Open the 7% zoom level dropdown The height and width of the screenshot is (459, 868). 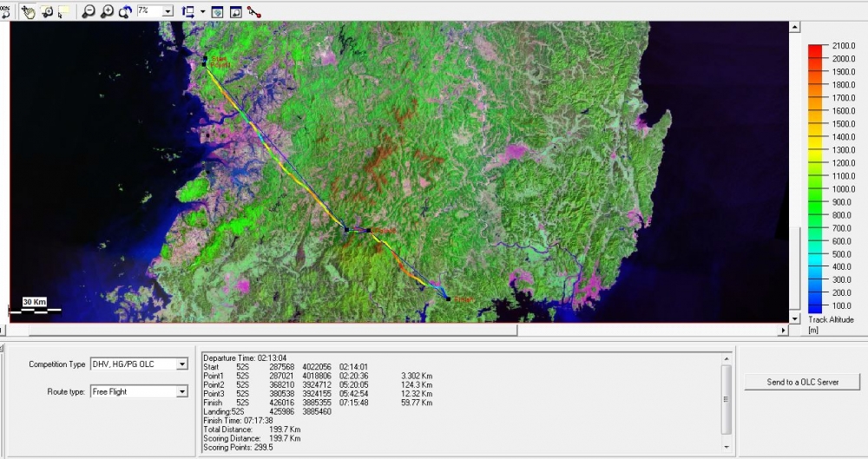tap(168, 11)
